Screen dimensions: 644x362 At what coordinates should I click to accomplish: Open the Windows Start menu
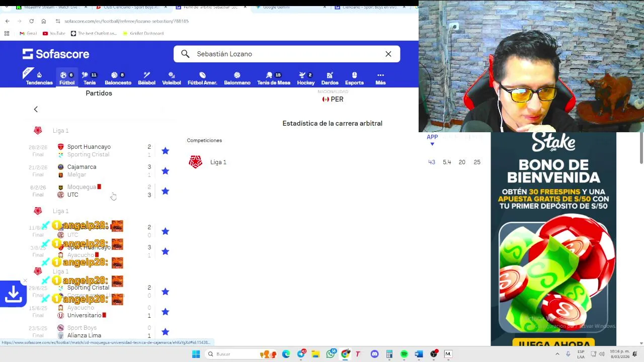pyautogui.click(x=196, y=354)
